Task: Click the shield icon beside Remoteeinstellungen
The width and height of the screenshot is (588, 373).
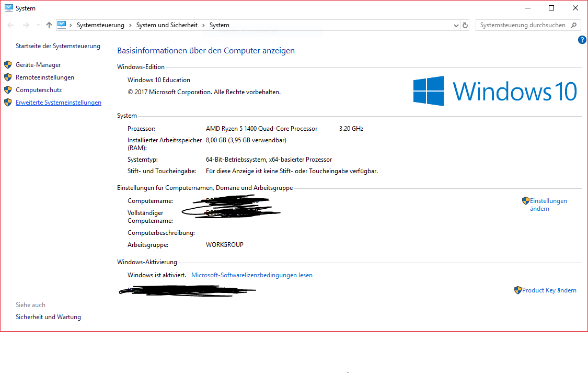Action: (x=8, y=77)
